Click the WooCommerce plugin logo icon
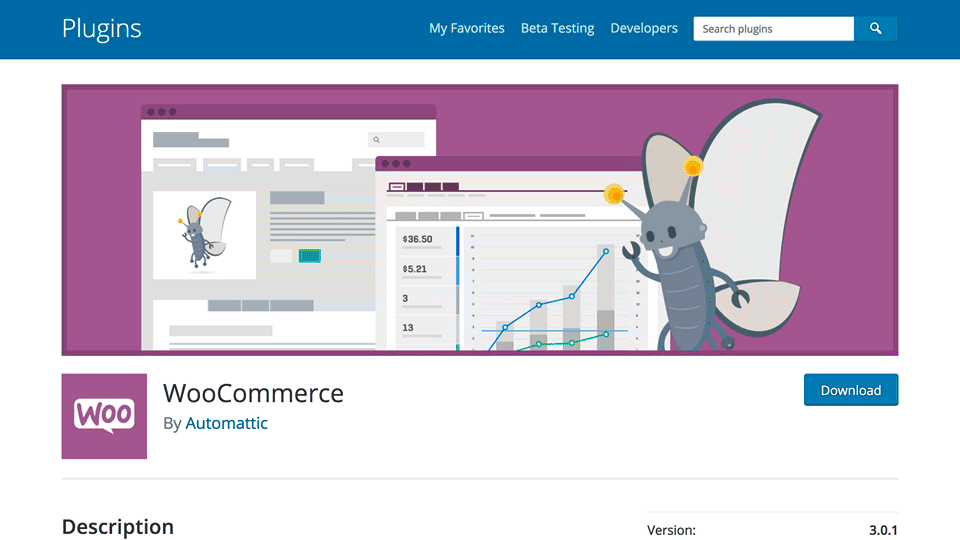 pyautogui.click(x=104, y=416)
